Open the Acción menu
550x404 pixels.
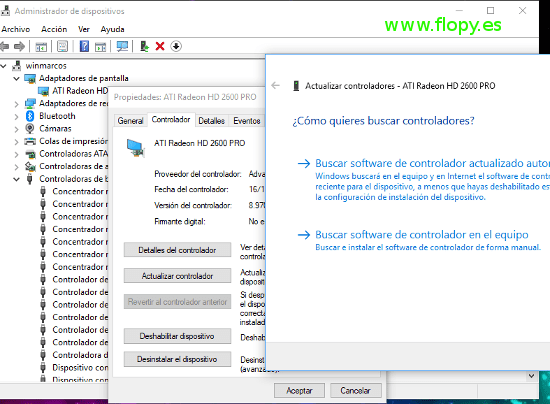click(x=54, y=29)
